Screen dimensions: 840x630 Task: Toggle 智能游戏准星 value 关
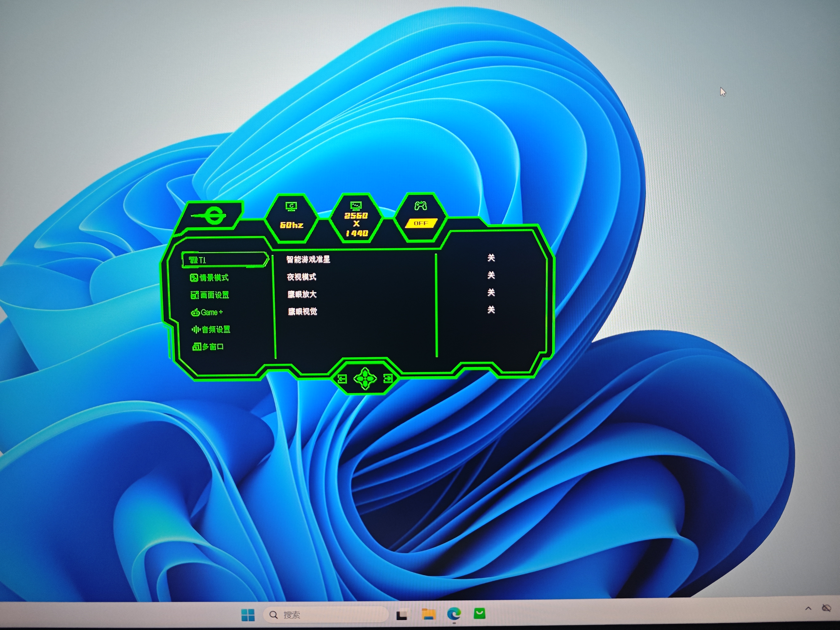point(491,258)
